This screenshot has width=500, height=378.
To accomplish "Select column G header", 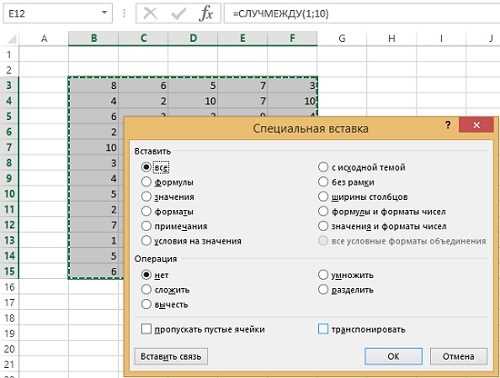I will [x=342, y=39].
